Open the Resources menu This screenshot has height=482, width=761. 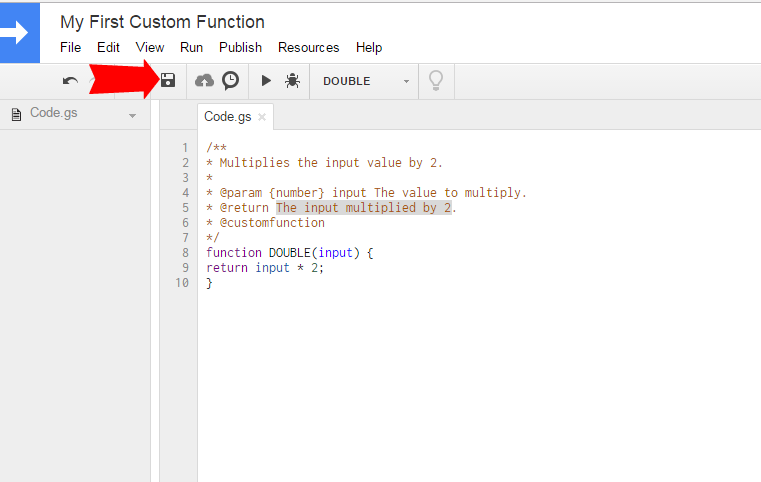coord(308,47)
